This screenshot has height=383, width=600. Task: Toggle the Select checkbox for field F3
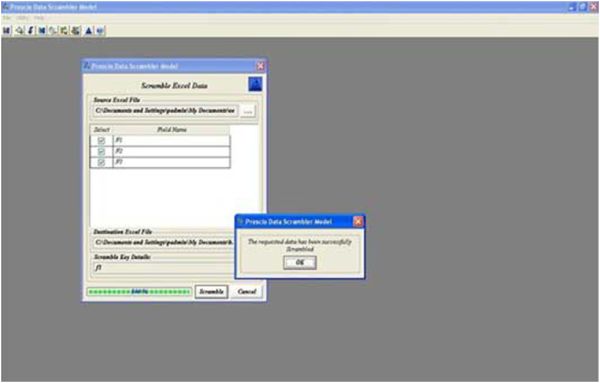101,162
